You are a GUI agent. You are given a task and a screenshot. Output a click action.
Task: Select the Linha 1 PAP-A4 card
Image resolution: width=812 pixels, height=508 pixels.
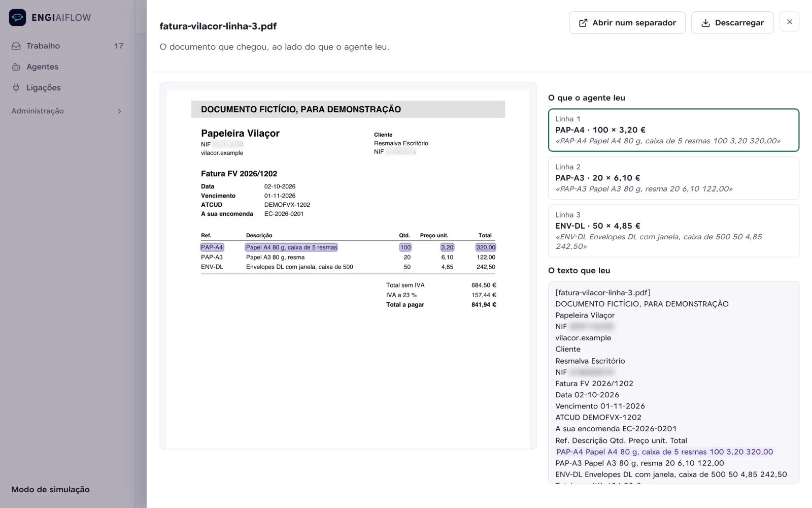[x=673, y=130]
